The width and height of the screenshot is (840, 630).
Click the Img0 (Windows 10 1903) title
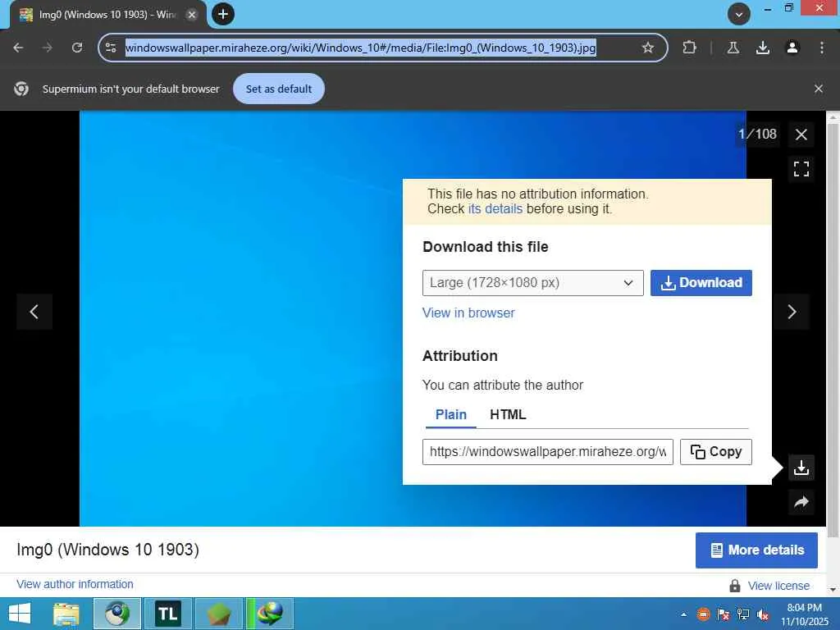(107, 550)
